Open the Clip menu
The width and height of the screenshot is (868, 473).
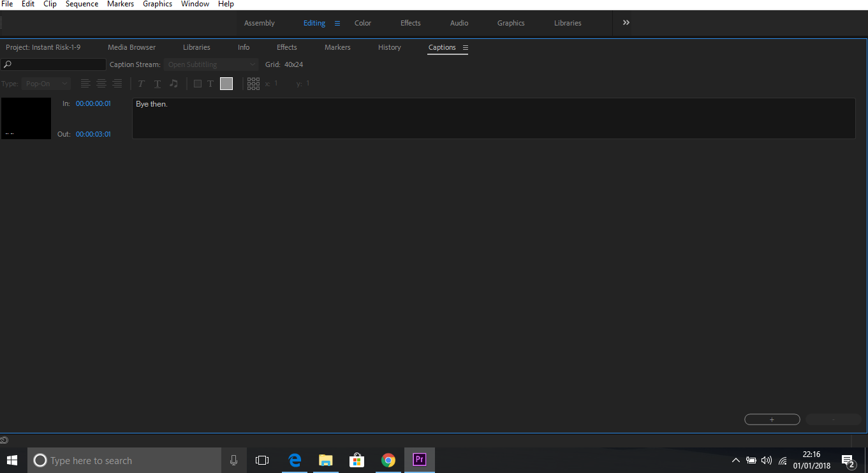(50, 4)
